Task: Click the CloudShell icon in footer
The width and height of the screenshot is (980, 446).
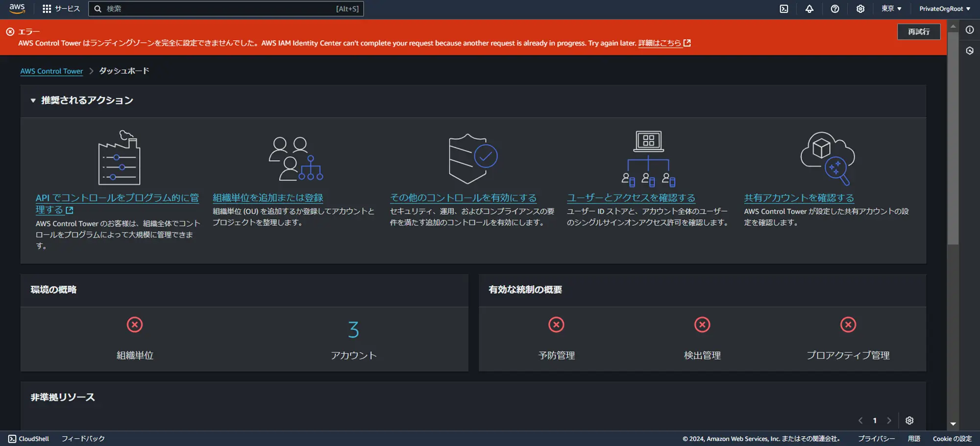Action: click(x=12, y=439)
